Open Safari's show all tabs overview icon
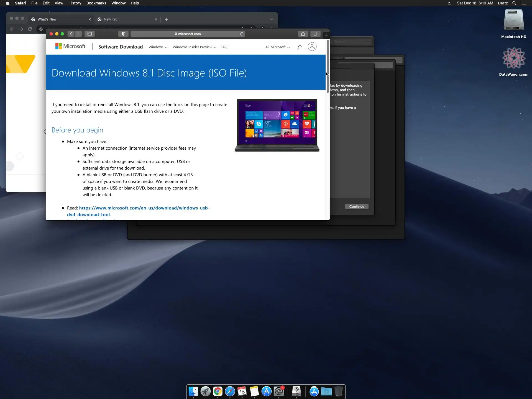The height and width of the screenshot is (399, 532). [x=315, y=34]
